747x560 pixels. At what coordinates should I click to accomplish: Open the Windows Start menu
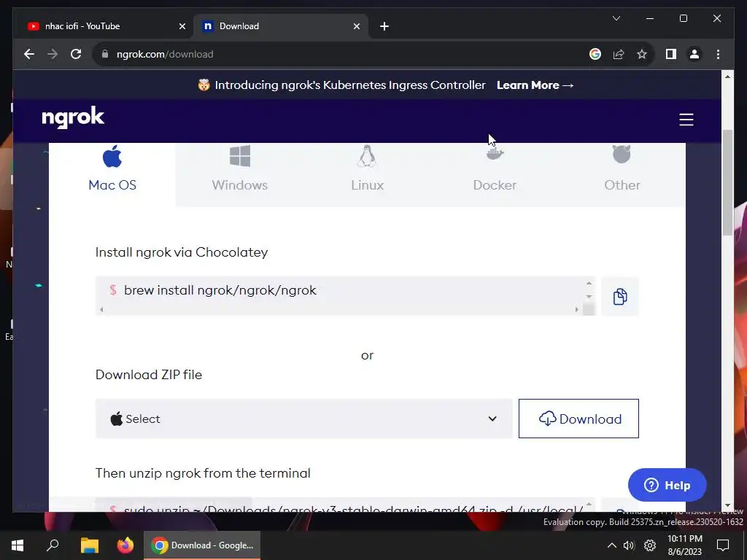tap(18, 545)
